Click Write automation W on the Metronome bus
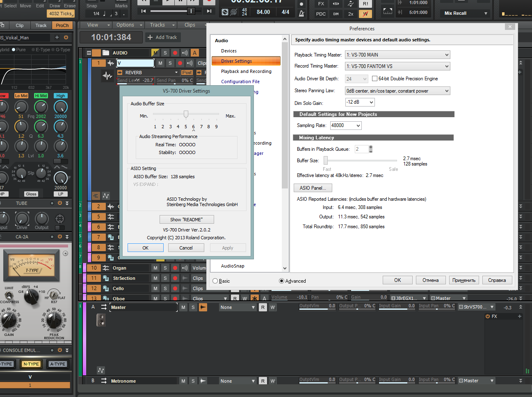Screen dimensions: 532x397 [273, 381]
